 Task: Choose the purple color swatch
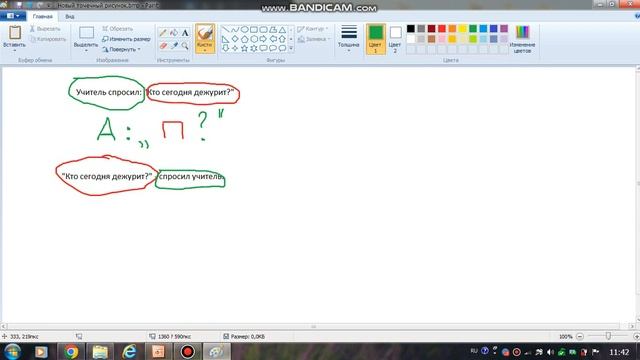(504, 29)
